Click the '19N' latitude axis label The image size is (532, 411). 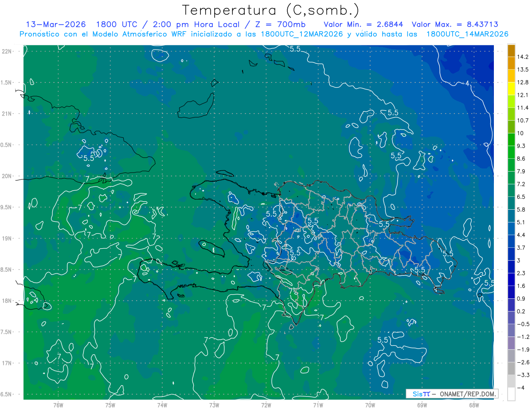point(7,239)
